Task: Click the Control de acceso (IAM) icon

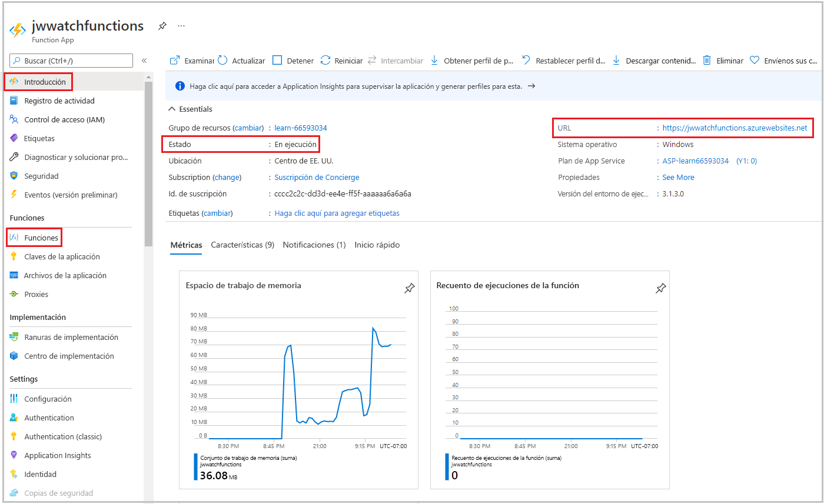Action: [14, 120]
